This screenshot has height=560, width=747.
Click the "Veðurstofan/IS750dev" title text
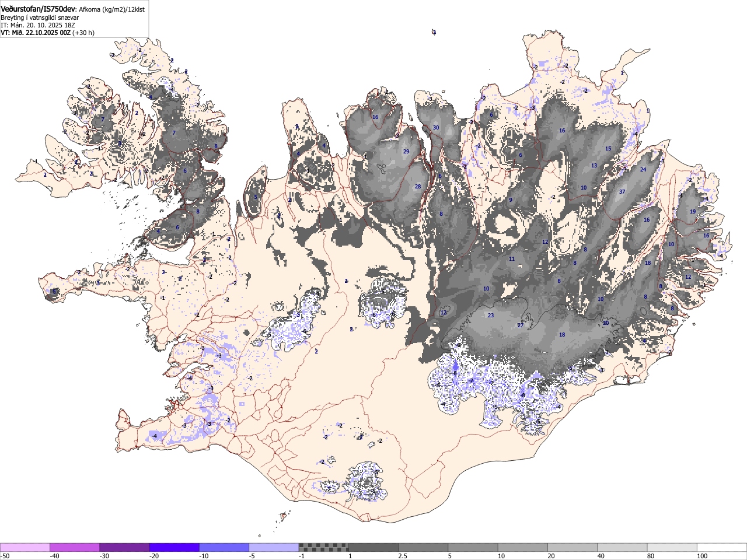coord(38,9)
